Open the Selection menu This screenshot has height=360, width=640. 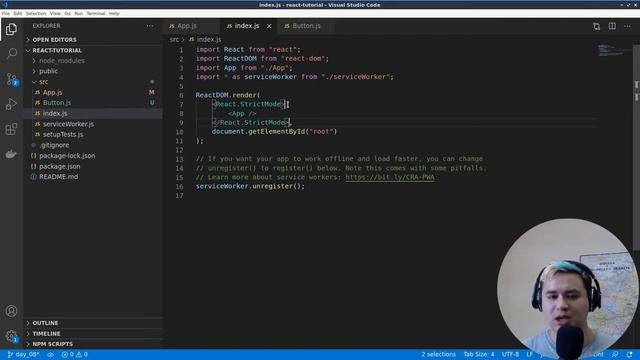tap(36, 13)
